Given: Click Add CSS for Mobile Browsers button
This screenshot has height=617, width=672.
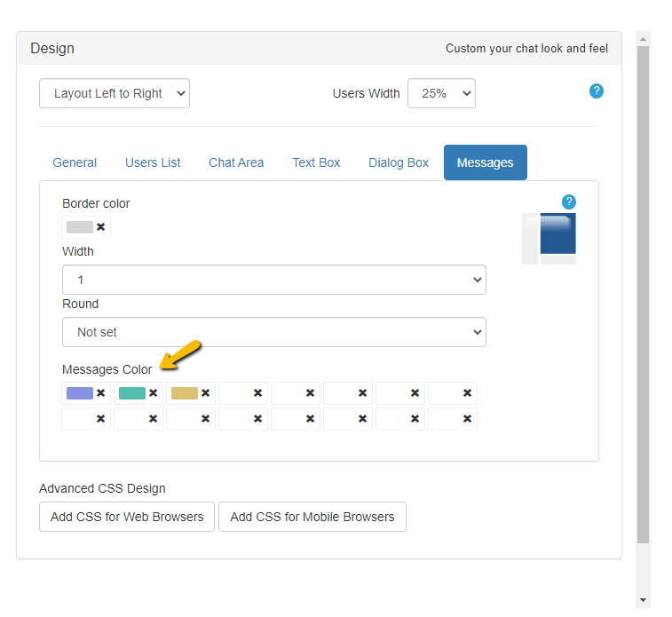Looking at the screenshot, I should (312, 517).
